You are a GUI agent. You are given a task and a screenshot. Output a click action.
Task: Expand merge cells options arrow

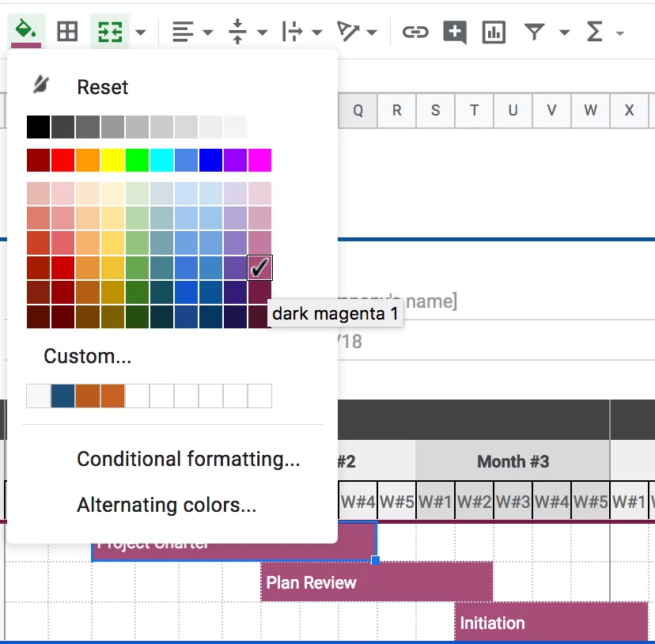(141, 32)
